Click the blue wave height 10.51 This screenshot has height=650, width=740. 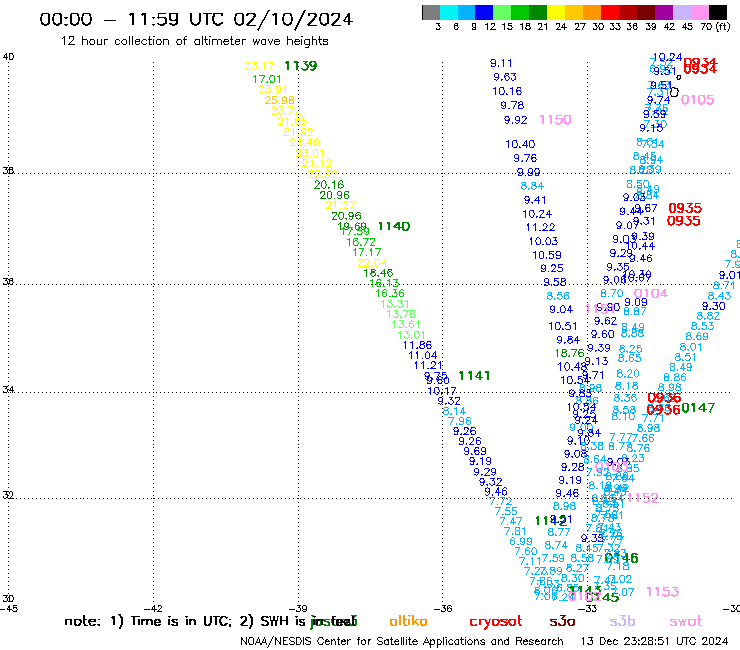click(x=563, y=326)
